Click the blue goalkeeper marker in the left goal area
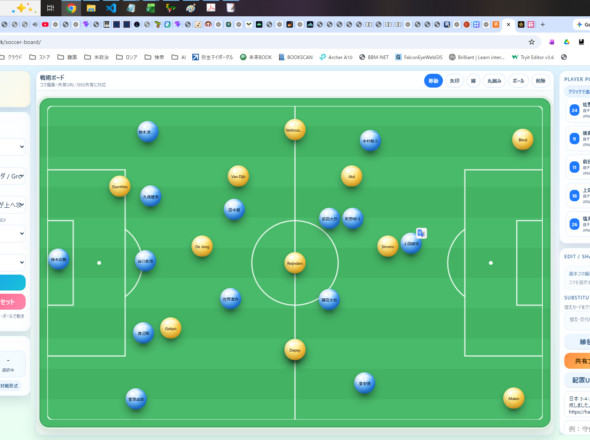This screenshot has width=590, height=440. 59,259
